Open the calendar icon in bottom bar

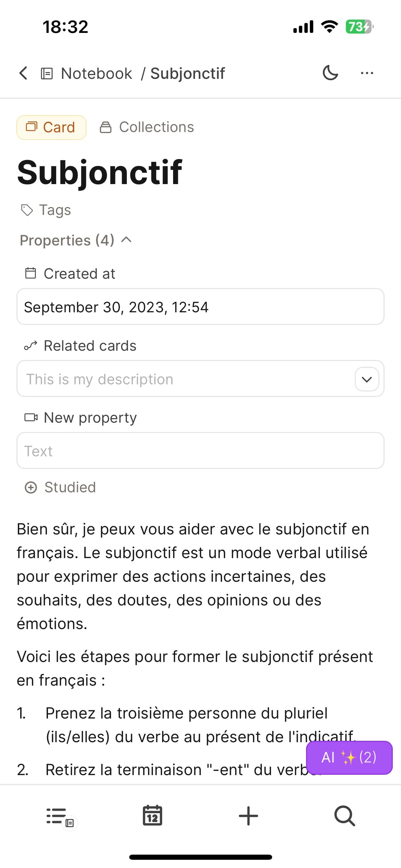tap(153, 815)
